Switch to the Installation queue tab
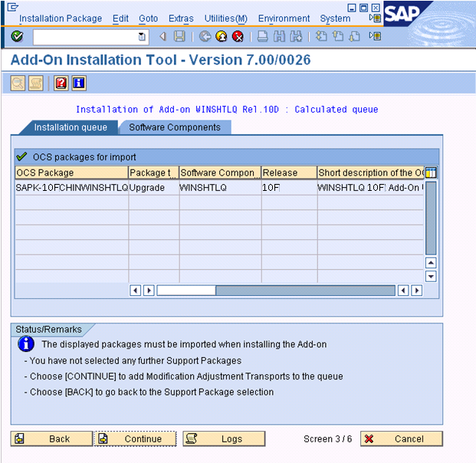476x463 pixels. [69, 127]
